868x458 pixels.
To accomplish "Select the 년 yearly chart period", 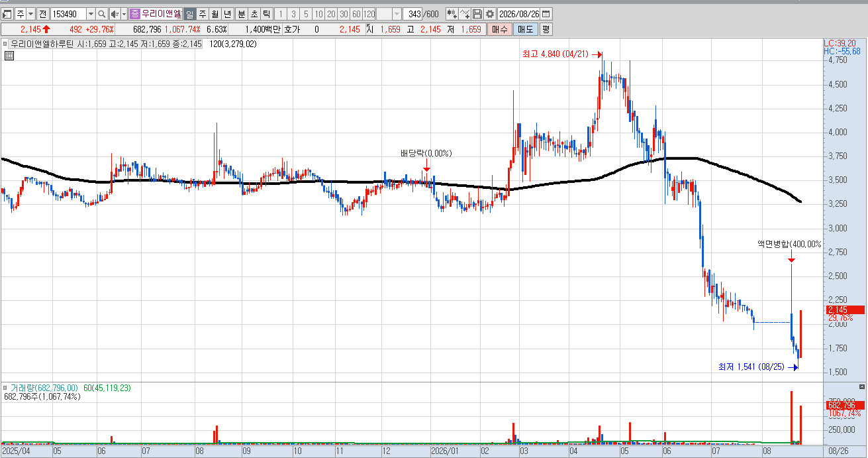I will click(227, 14).
